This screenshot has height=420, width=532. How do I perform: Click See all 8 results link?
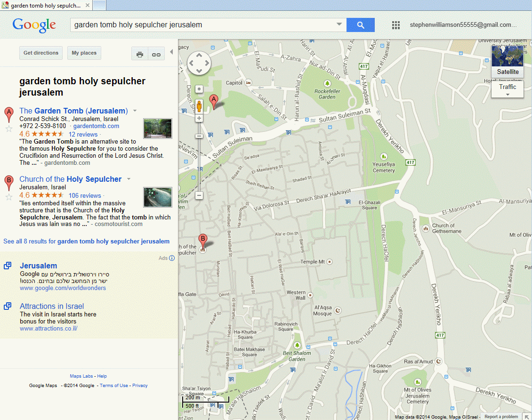pos(87,241)
